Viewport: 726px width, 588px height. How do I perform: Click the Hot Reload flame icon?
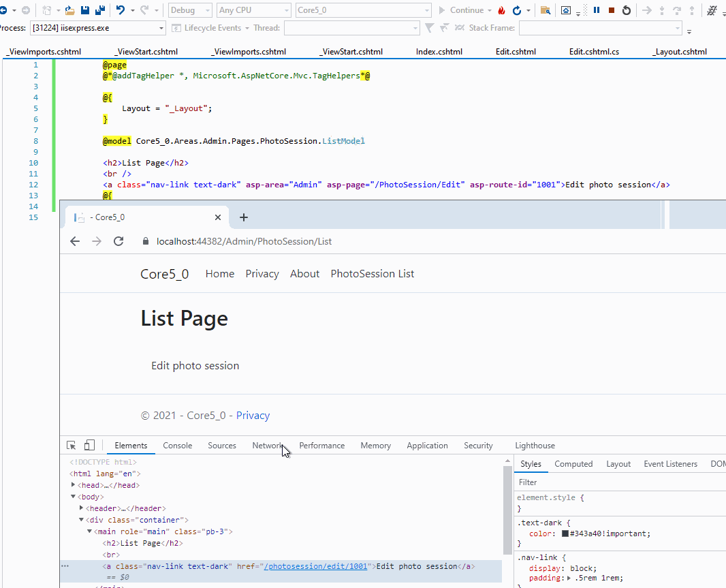click(x=501, y=10)
